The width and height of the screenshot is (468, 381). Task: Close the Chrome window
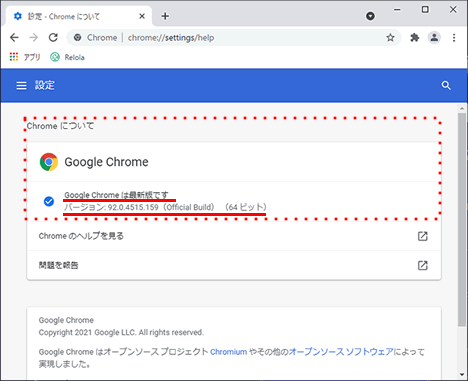(453, 10)
